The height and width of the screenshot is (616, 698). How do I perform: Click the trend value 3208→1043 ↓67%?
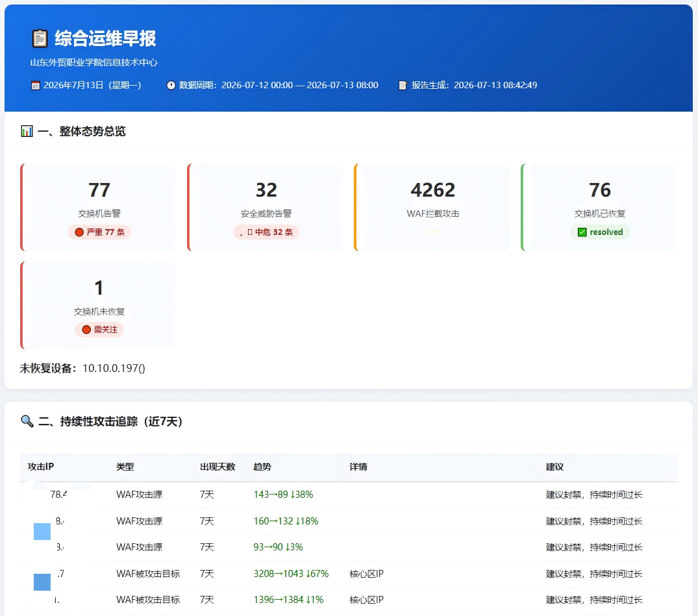coord(291,574)
